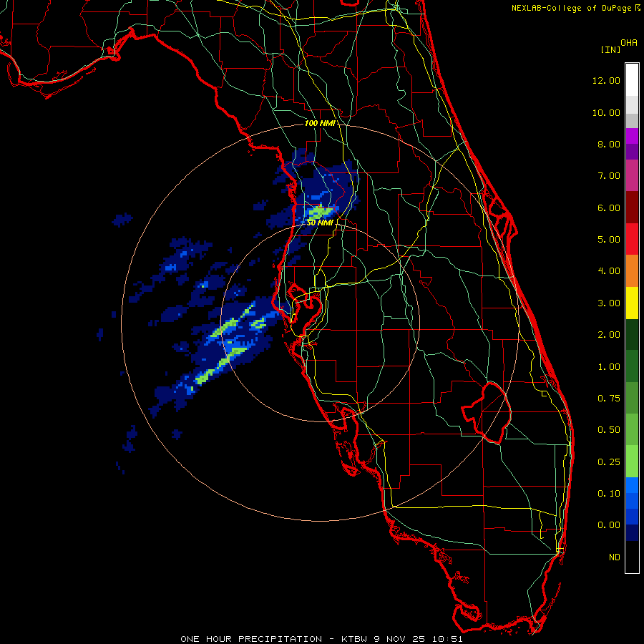Click the green rain cell above the 50 NMI label
Image resolution: width=644 pixels, height=644 pixels.
pos(320,213)
